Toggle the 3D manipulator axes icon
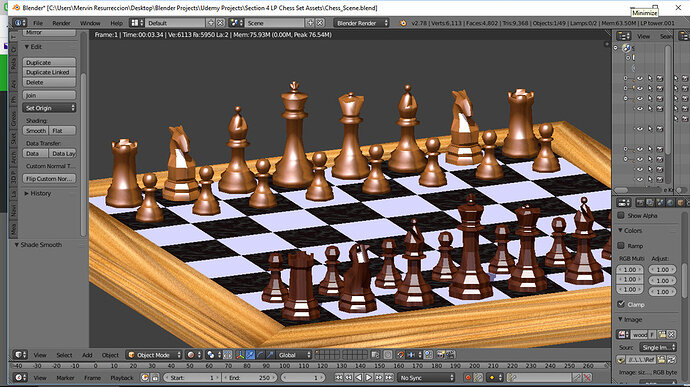 point(240,354)
